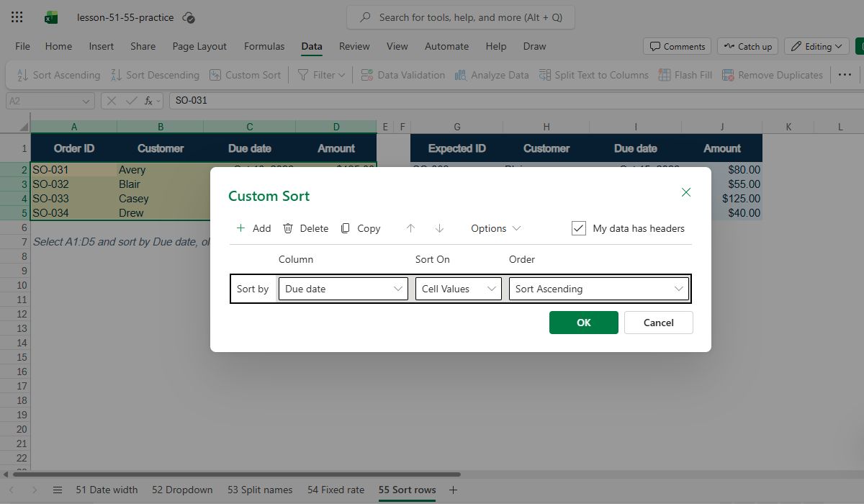The image size is (864, 504).
Task: Click the formula bar showing SO-031
Action: point(515,101)
